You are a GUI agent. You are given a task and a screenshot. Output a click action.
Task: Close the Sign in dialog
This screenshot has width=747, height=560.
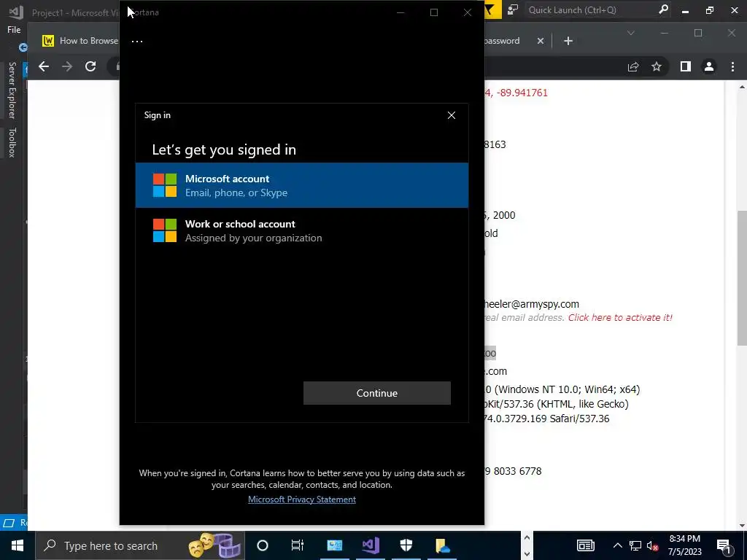point(451,115)
